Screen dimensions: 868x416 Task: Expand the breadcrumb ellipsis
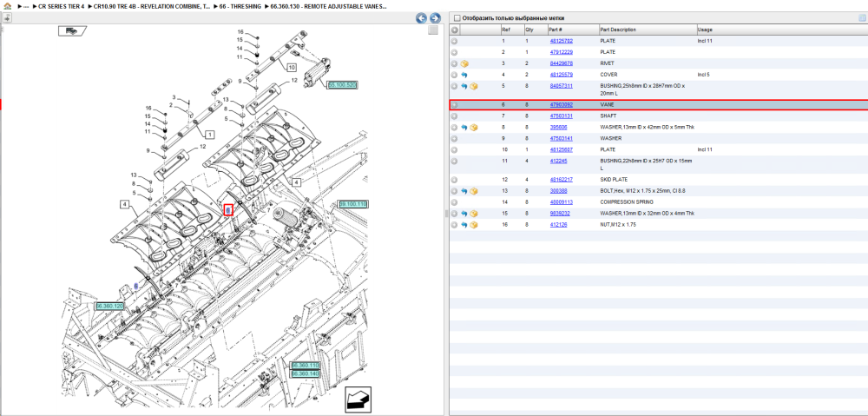[x=25, y=6]
